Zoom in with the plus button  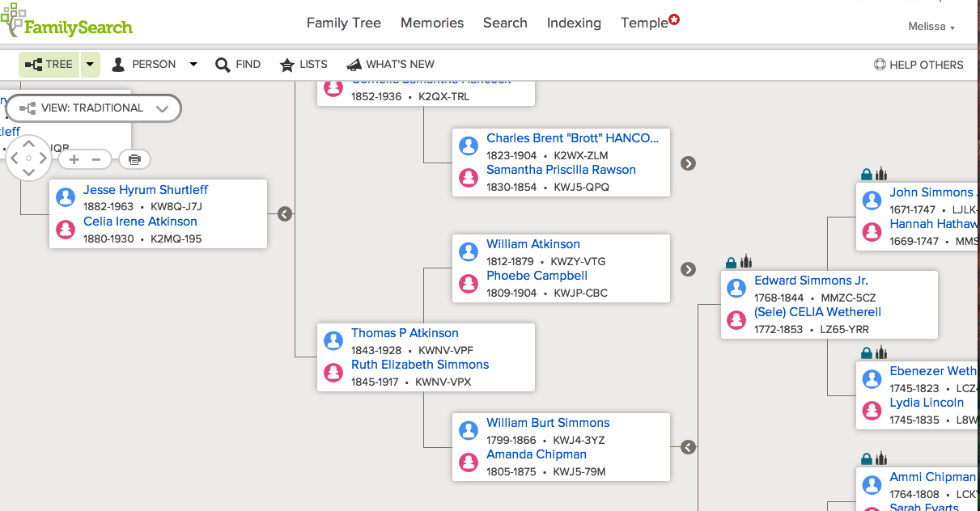click(x=74, y=159)
